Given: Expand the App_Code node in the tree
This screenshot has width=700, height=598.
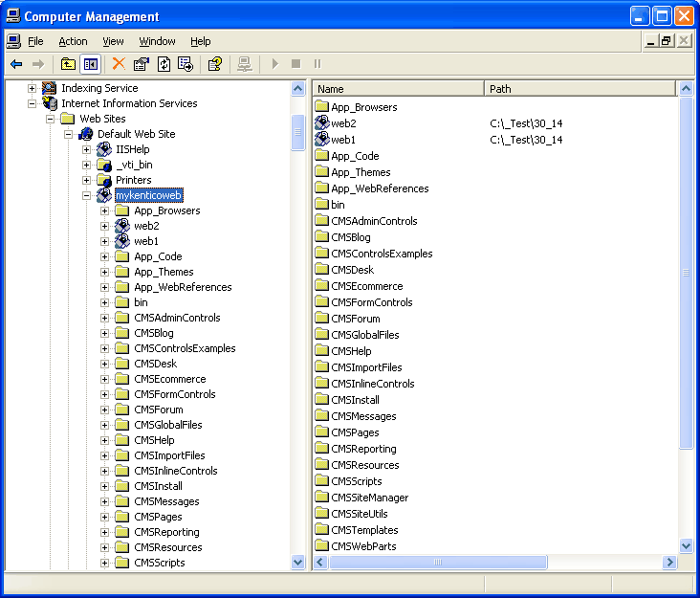Looking at the screenshot, I should pos(105,256).
